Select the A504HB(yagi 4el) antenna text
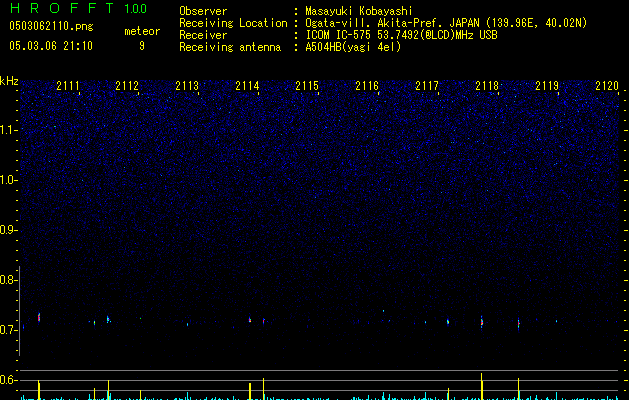 (x=353, y=47)
